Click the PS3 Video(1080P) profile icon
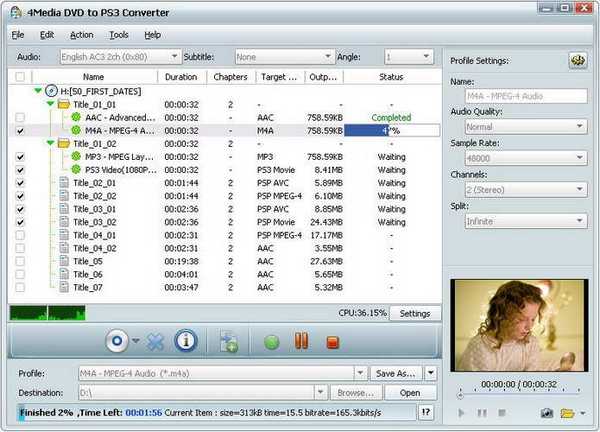This screenshot has width=600, height=432. 76,169
